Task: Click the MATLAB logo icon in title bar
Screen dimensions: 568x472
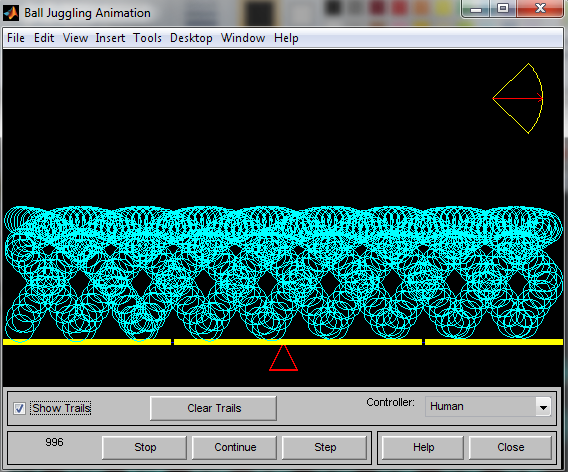Action: click(11, 13)
